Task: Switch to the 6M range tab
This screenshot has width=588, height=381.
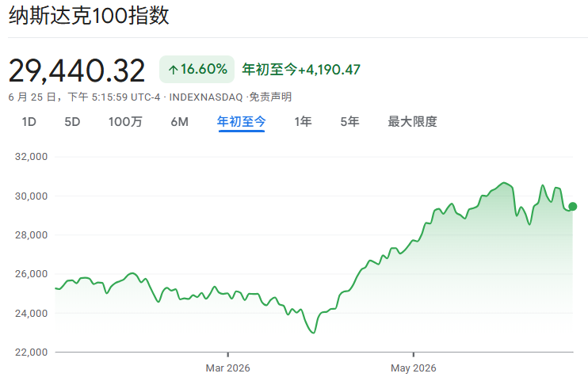Action: 180,122
